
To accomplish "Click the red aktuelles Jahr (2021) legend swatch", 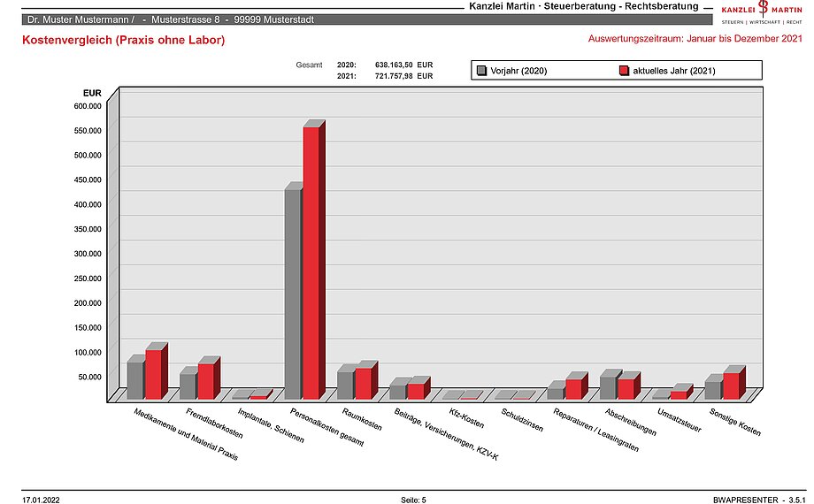I will coord(624,71).
